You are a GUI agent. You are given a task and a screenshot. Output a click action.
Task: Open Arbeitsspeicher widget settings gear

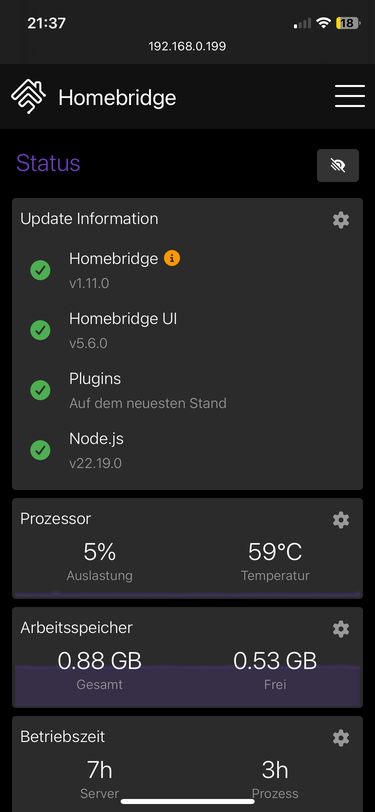tap(340, 629)
